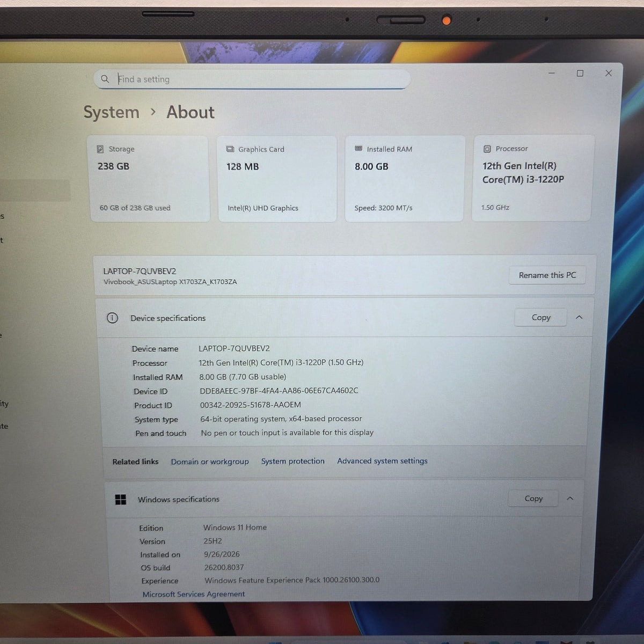Click the 8.00 GB (7.70 GB usable) text
The height and width of the screenshot is (644, 644).
243,377
